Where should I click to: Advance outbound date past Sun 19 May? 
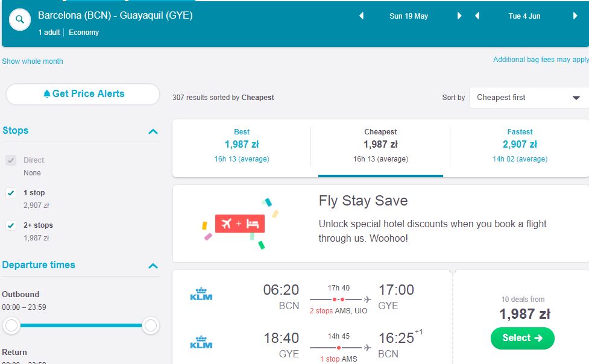459,16
